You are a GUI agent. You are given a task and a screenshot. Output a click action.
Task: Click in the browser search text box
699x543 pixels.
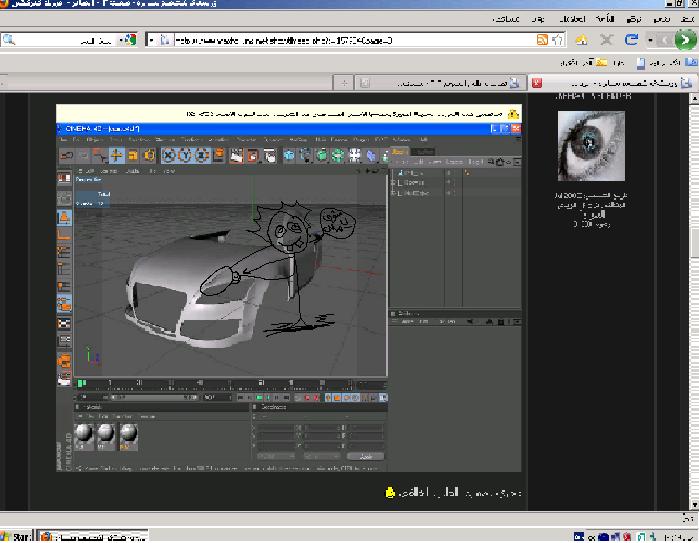click(x=67, y=40)
